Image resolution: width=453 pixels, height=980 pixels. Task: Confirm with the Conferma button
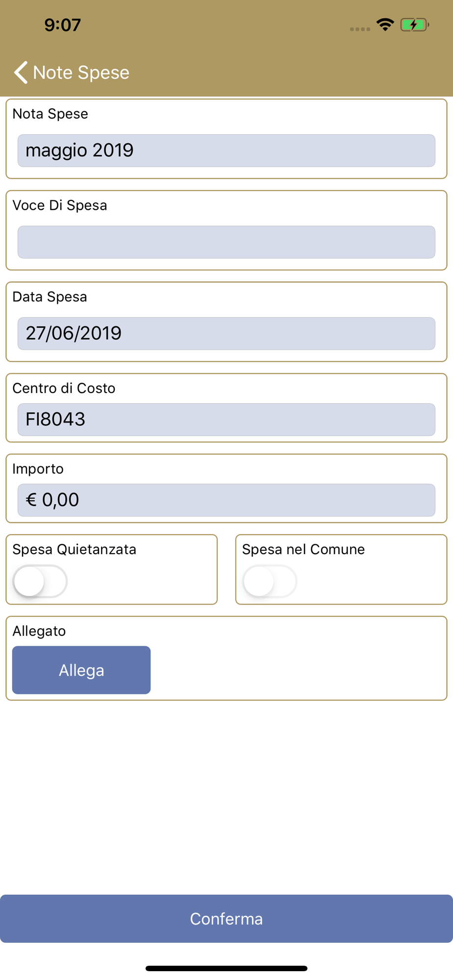(x=226, y=919)
